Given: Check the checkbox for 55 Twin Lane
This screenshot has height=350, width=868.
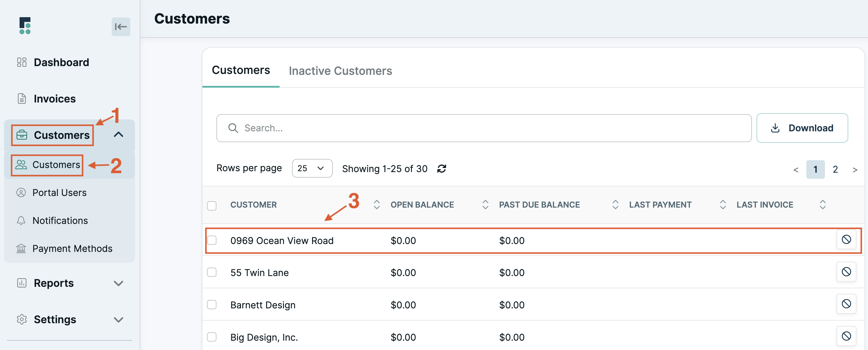Looking at the screenshot, I should pyautogui.click(x=212, y=273).
